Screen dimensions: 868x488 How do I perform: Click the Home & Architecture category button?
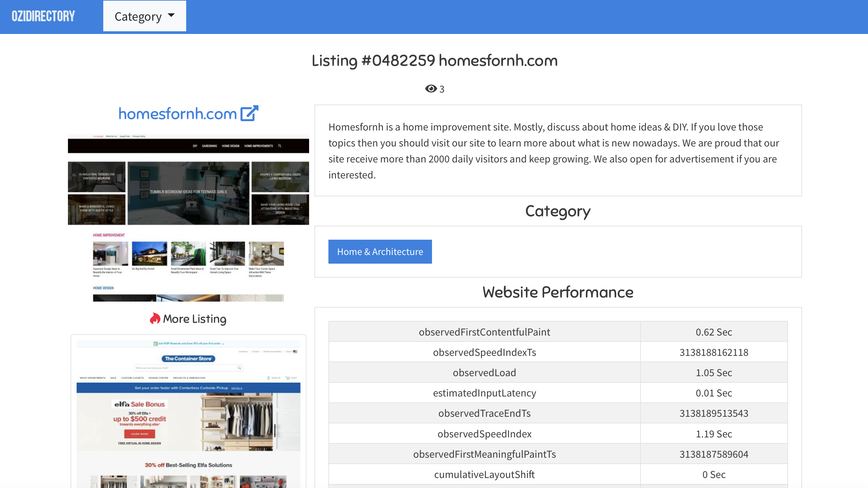click(x=380, y=251)
